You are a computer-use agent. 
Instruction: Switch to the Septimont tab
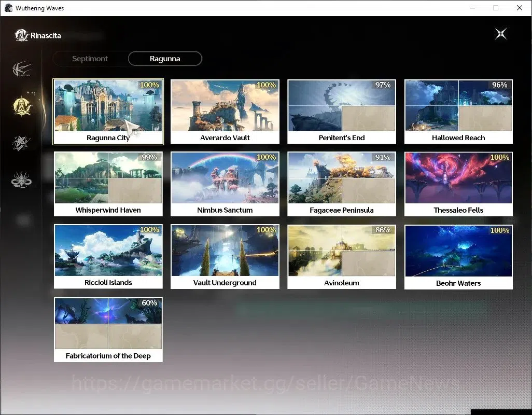[90, 59]
